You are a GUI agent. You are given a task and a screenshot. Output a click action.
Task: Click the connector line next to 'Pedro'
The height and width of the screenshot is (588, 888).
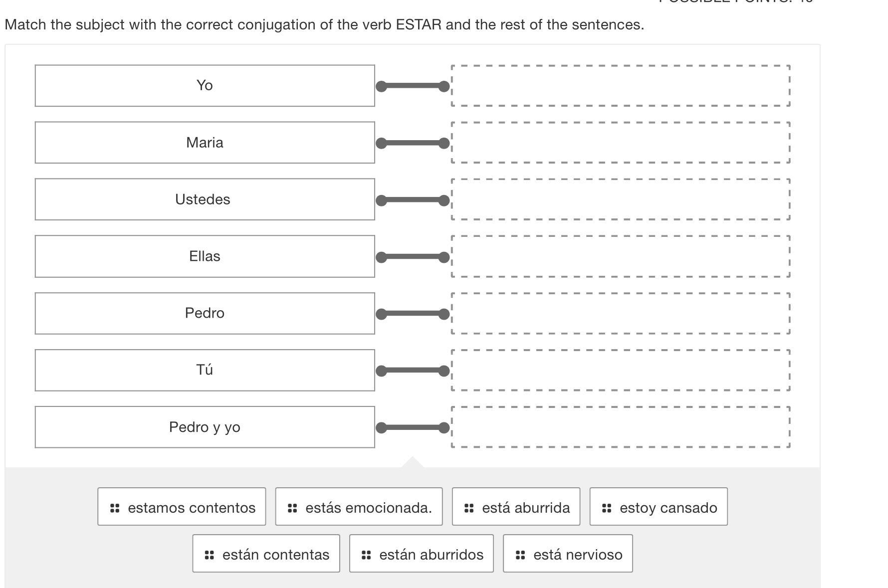click(413, 314)
